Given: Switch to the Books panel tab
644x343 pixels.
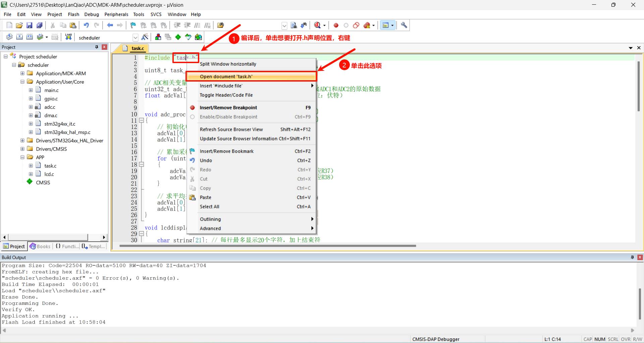Looking at the screenshot, I should coord(40,246).
